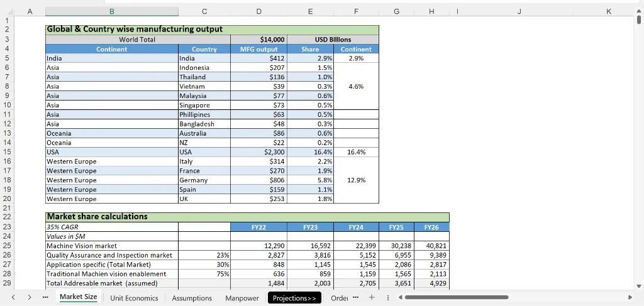The height and width of the screenshot is (306, 644).
Task: Select row 15 header
Action: pyautogui.click(x=7, y=152)
